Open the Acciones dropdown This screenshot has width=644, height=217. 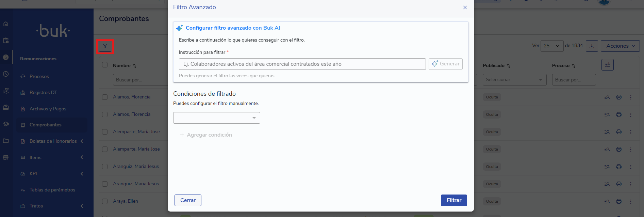coord(620,46)
